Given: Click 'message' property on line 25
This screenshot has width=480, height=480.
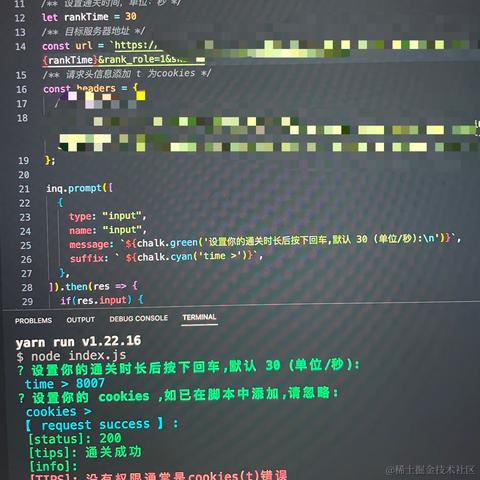Looking at the screenshot, I should click(x=89, y=244).
